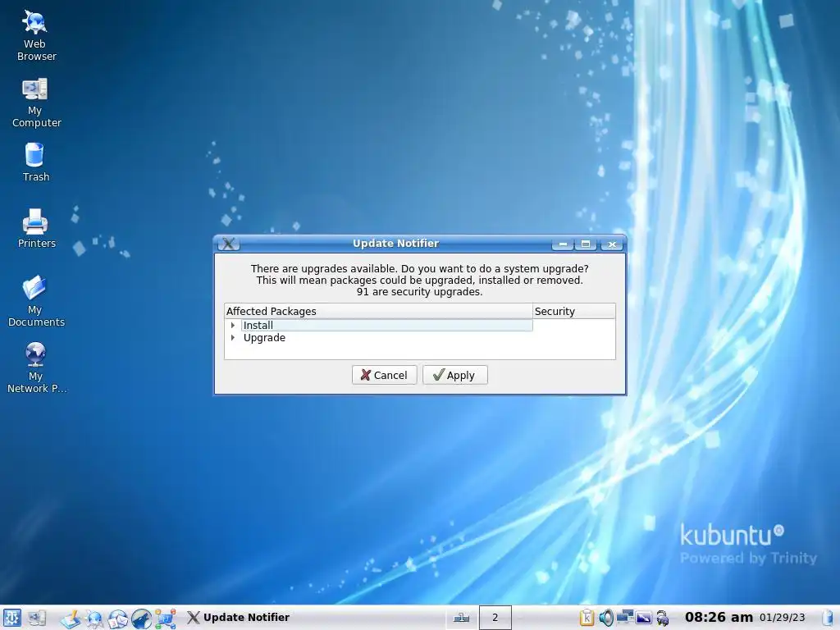The width and height of the screenshot is (840, 630).
Task: Open network monitors tray icon
Action: (x=624, y=617)
